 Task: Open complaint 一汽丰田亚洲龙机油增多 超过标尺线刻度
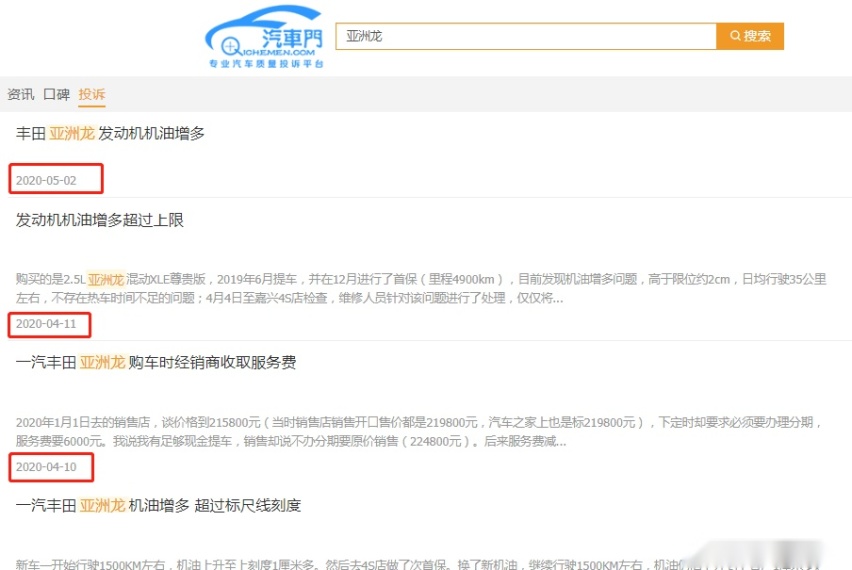(158, 506)
